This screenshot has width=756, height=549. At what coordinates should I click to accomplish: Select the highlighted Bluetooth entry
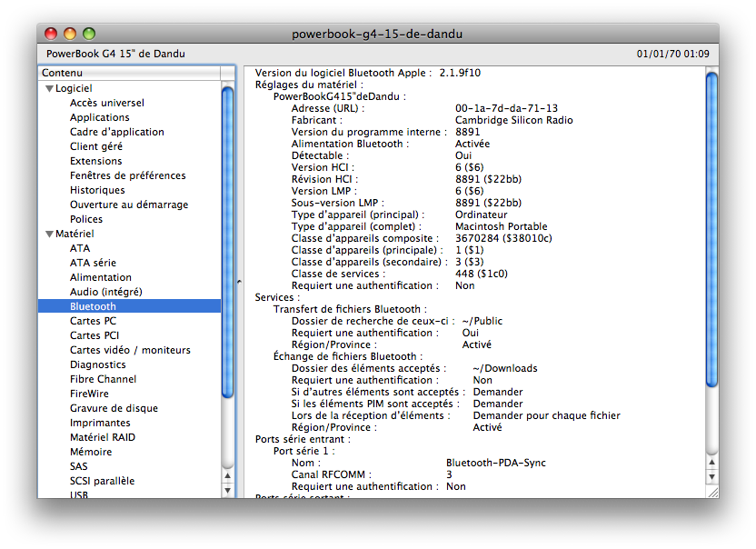tap(129, 306)
